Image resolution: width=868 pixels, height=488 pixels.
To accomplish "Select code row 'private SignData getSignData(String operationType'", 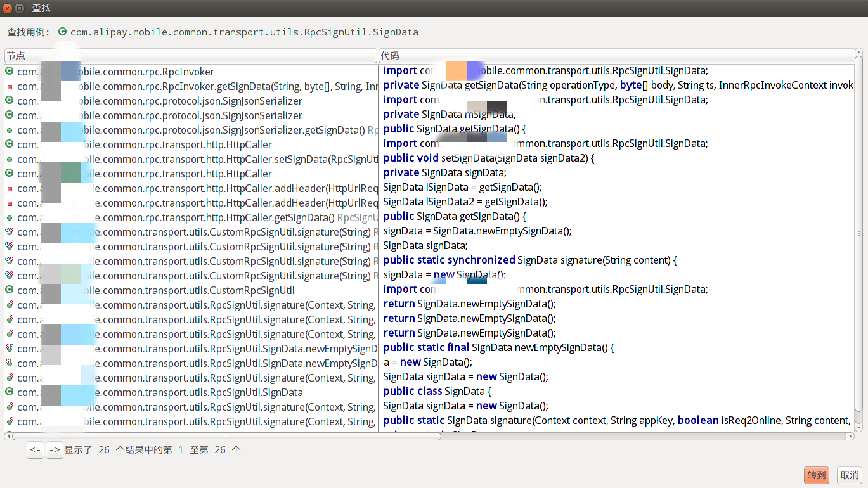I will click(616, 85).
